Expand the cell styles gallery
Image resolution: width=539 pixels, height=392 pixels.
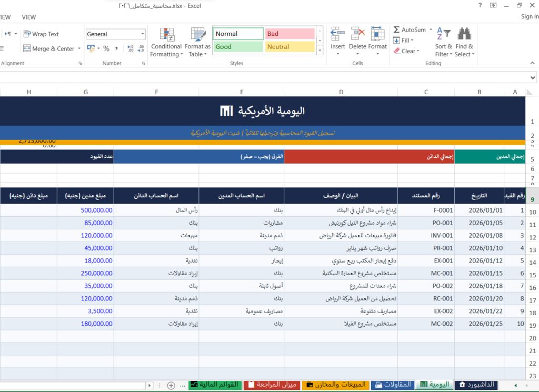click(320, 50)
